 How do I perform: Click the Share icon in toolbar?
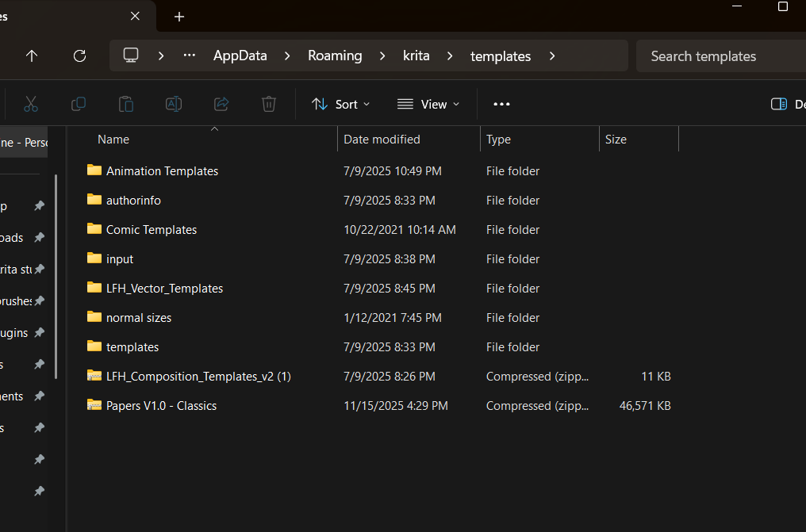pos(221,104)
